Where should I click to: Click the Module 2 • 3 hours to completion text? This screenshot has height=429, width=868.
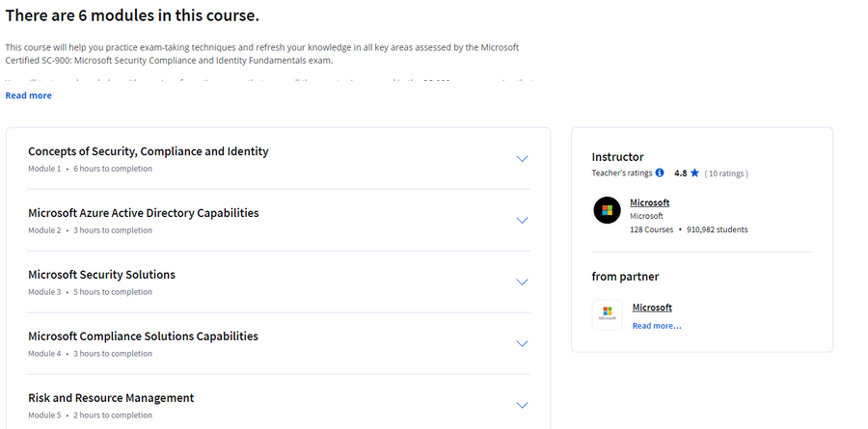pos(91,230)
